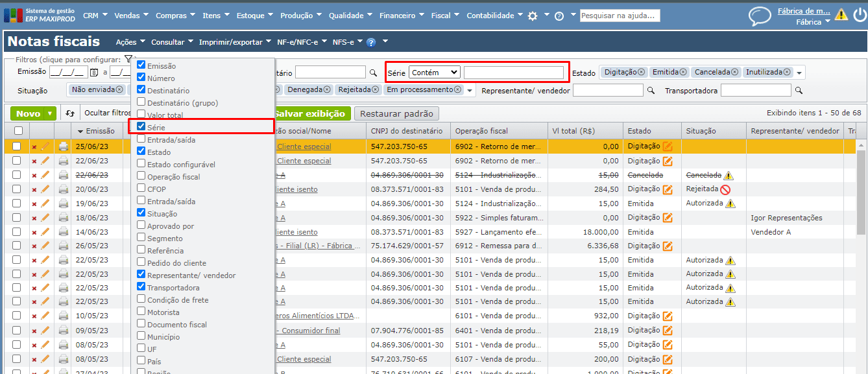The image size is (868, 374).
Task: Click the blue help icon in Notas fiscais bar
Action: [x=371, y=43]
